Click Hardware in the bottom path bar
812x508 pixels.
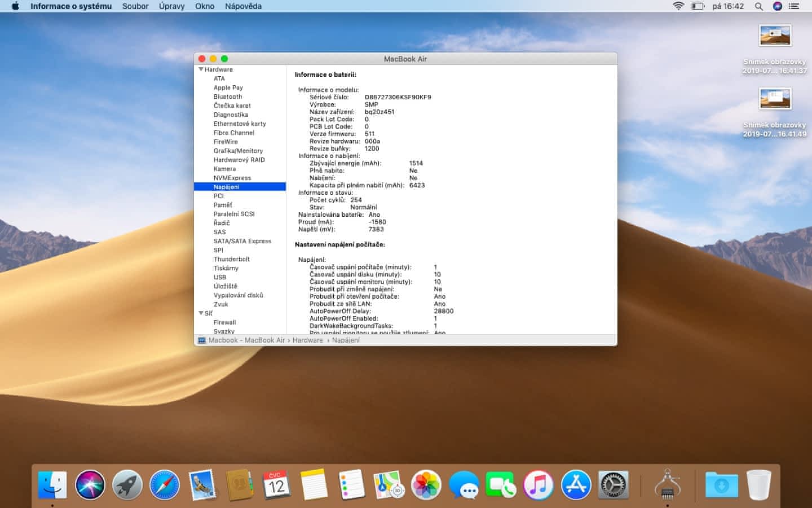308,340
